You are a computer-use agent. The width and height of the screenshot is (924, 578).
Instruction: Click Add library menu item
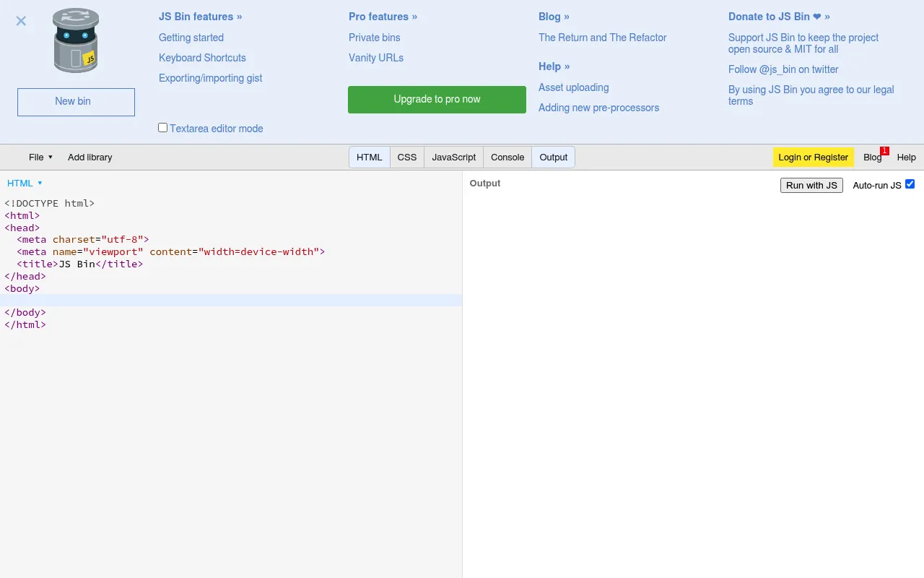[x=90, y=157]
